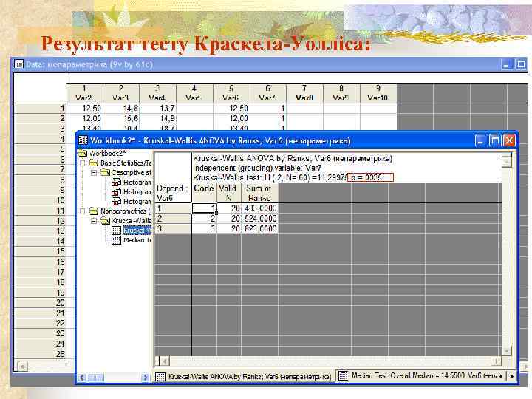Click tree panel right scroll arrow
Viewport: 532px width, 399px height.
146,378
